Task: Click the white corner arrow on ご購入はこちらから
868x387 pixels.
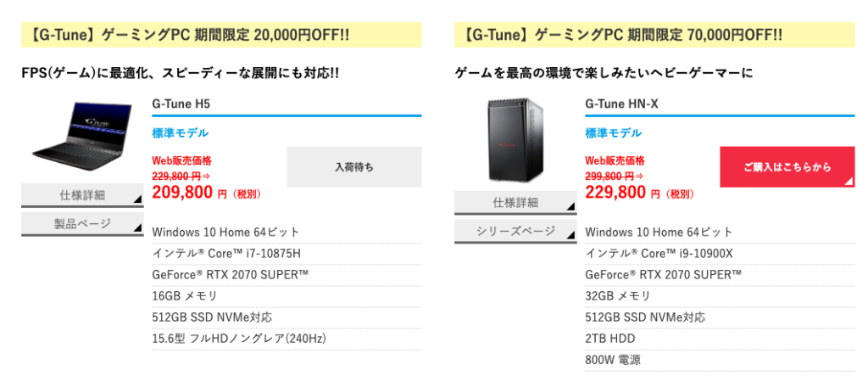Action: (x=849, y=182)
